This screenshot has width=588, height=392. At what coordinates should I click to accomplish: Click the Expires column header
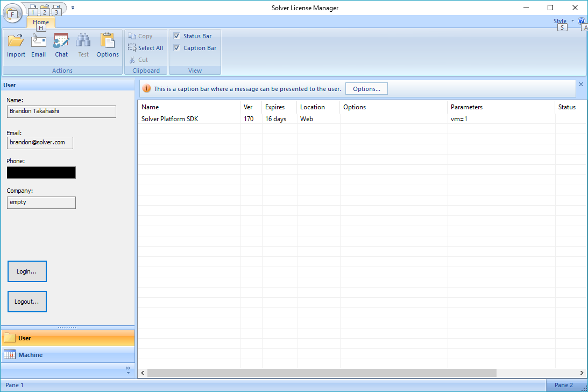(279, 107)
